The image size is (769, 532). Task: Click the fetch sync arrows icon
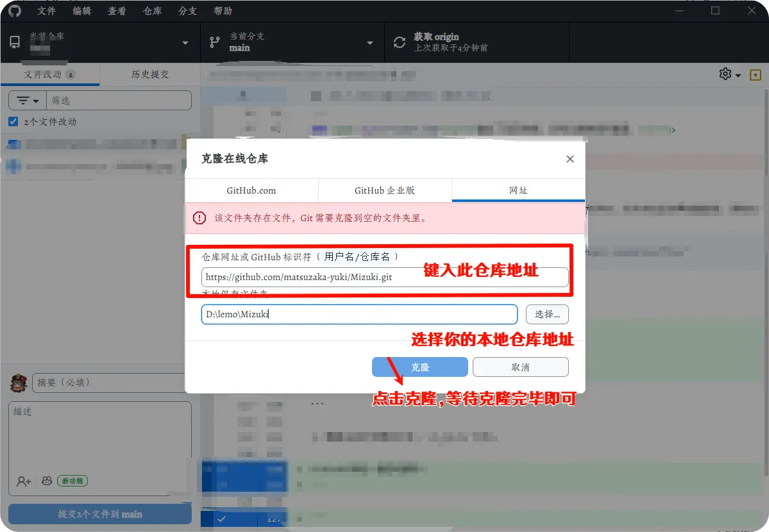pos(399,43)
